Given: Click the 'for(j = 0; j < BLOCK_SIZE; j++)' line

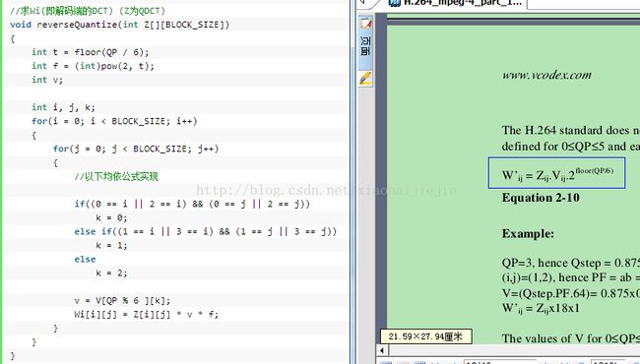Looking at the screenshot, I should [136, 149].
